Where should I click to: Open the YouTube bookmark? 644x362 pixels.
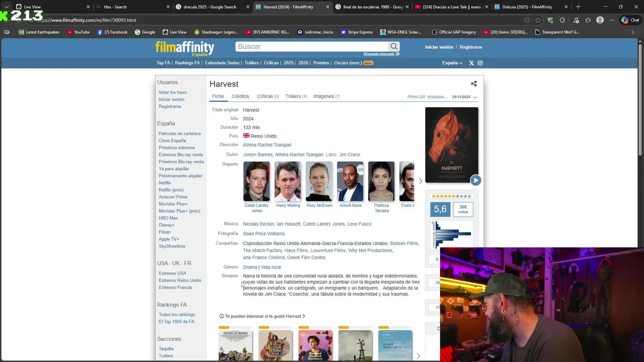[78, 32]
